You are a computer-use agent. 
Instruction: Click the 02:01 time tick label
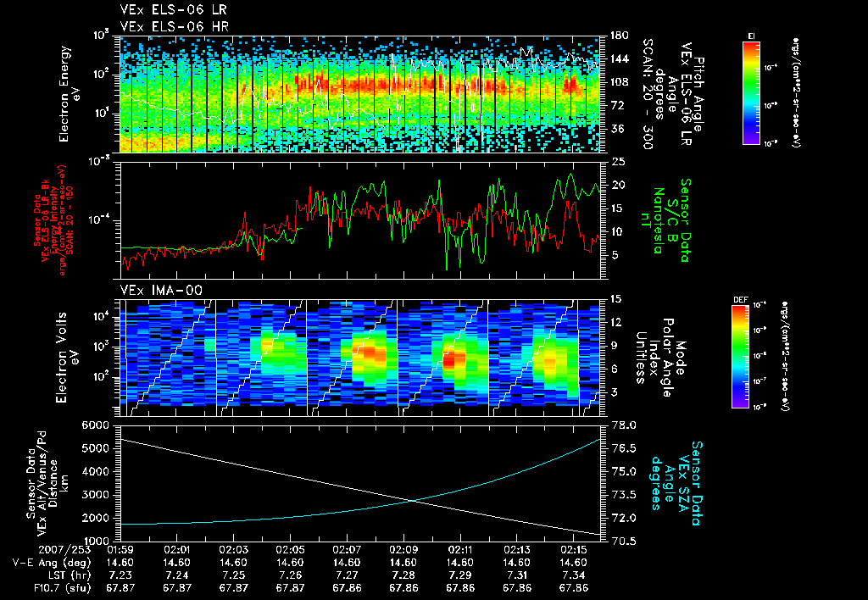click(x=176, y=550)
